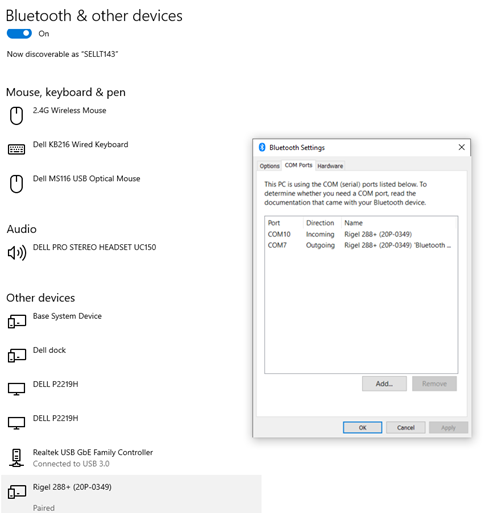Select Dell KB216 Wired Keyboard entry

click(80, 145)
